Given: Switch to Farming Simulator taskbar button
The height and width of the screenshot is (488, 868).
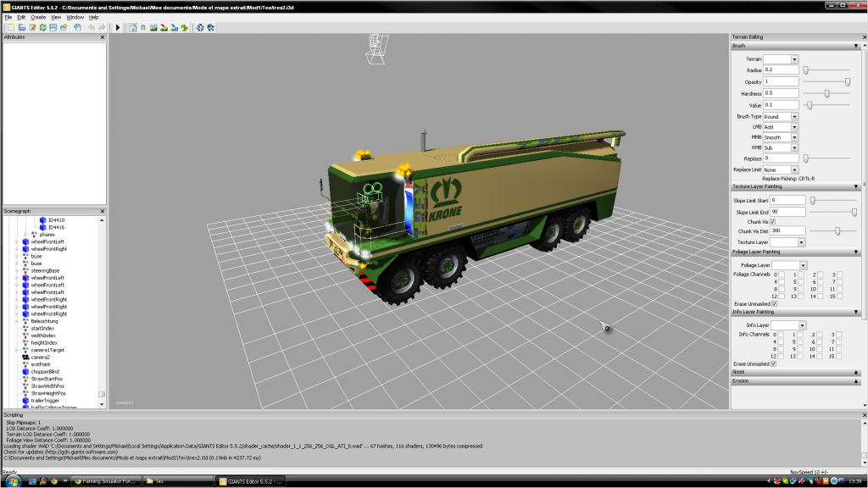Looking at the screenshot, I should coord(105,481).
